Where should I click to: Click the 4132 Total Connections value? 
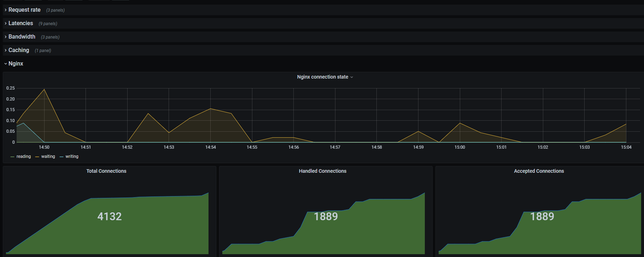(x=110, y=216)
